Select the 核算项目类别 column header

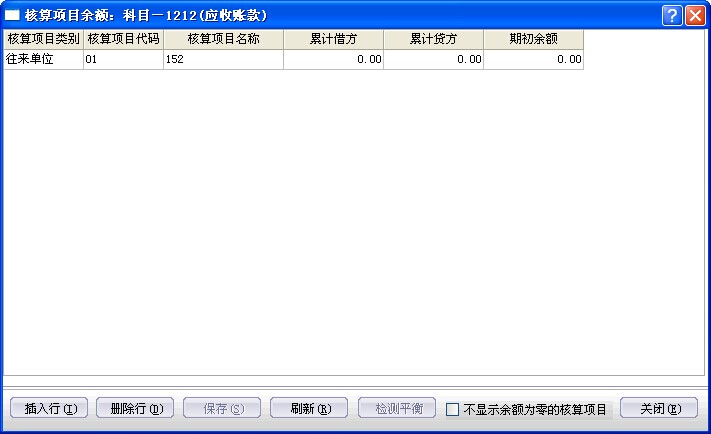coord(44,39)
